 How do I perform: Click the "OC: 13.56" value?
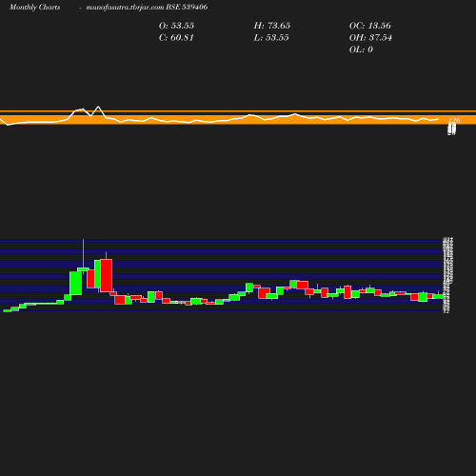click(x=370, y=26)
